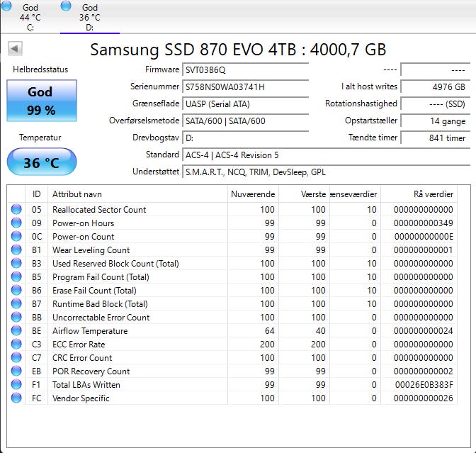
Task: Select the Program Fail Count (Total) text
Action: 101,277
